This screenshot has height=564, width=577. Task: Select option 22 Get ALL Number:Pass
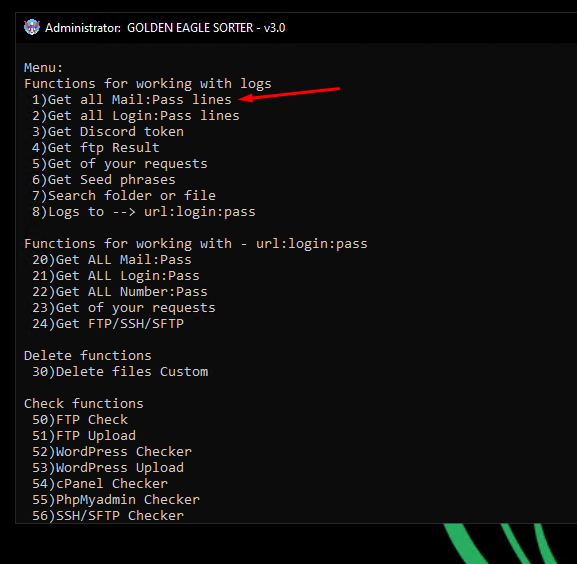pos(120,292)
